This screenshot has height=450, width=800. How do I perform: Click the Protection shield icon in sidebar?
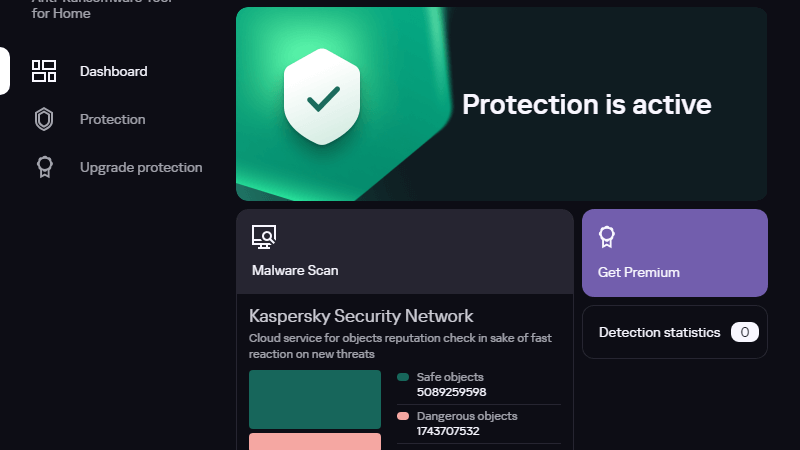point(44,119)
